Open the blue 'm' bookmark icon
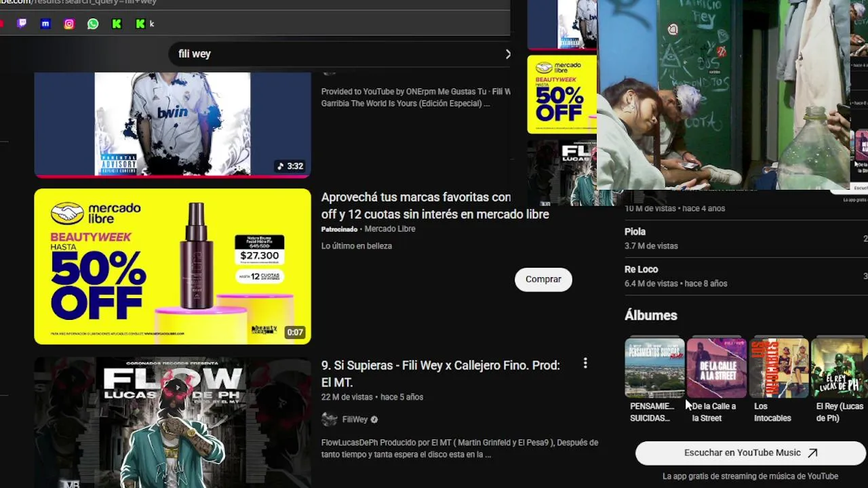 pos(45,24)
